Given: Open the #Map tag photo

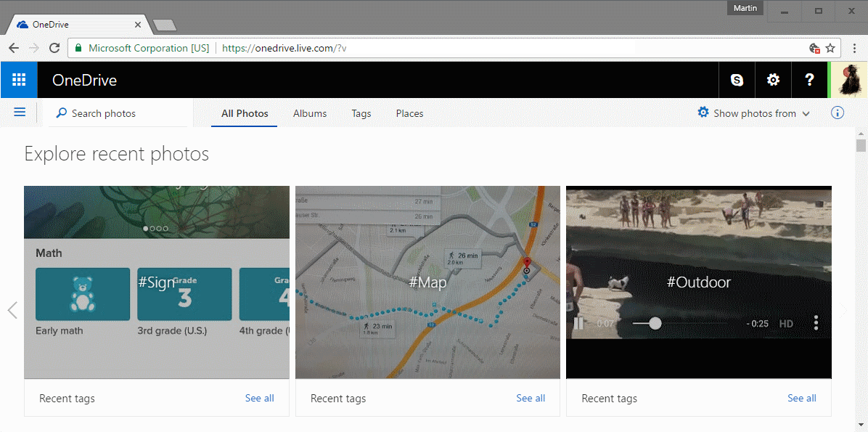Looking at the screenshot, I should pyautogui.click(x=428, y=282).
